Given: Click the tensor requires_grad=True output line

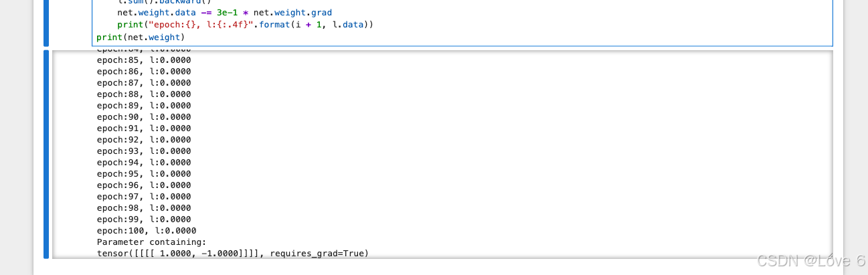Looking at the screenshot, I should point(233,254).
